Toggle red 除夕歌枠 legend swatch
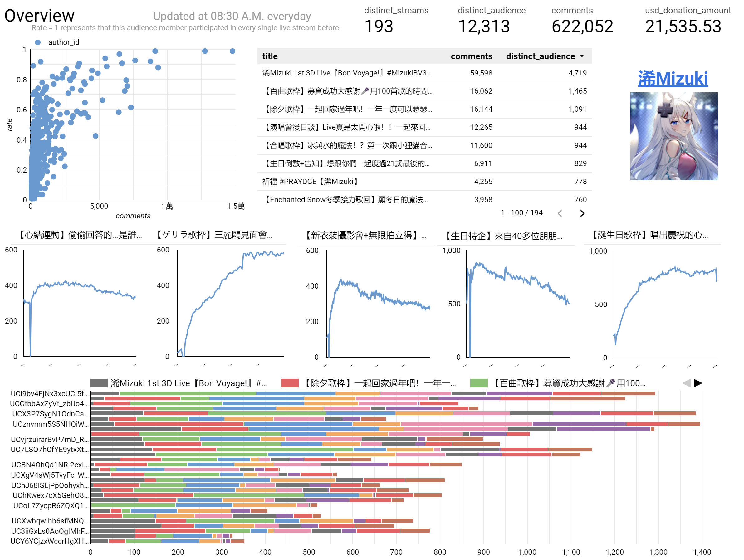The image size is (744, 560). [x=290, y=383]
